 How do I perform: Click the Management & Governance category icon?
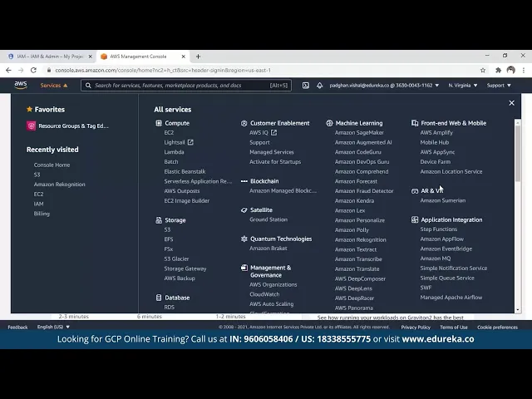pos(244,268)
